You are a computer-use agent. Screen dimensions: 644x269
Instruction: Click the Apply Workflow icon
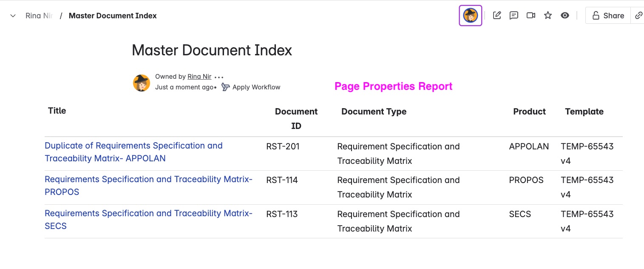(x=226, y=87)
